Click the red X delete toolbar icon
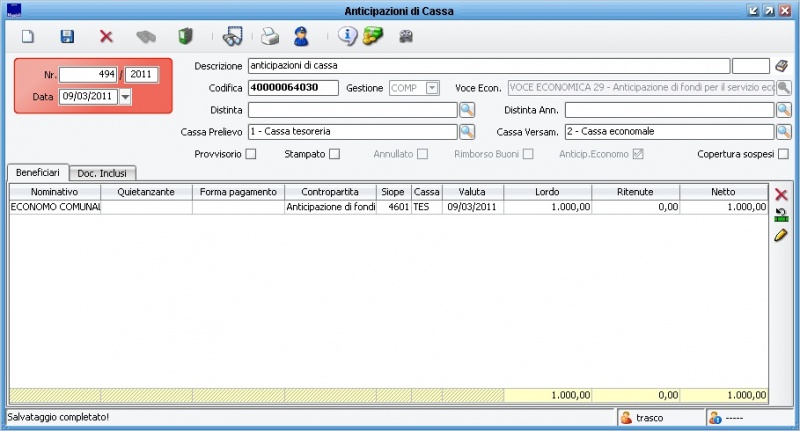This screenshot has width=800, height=431. [106, 37]
